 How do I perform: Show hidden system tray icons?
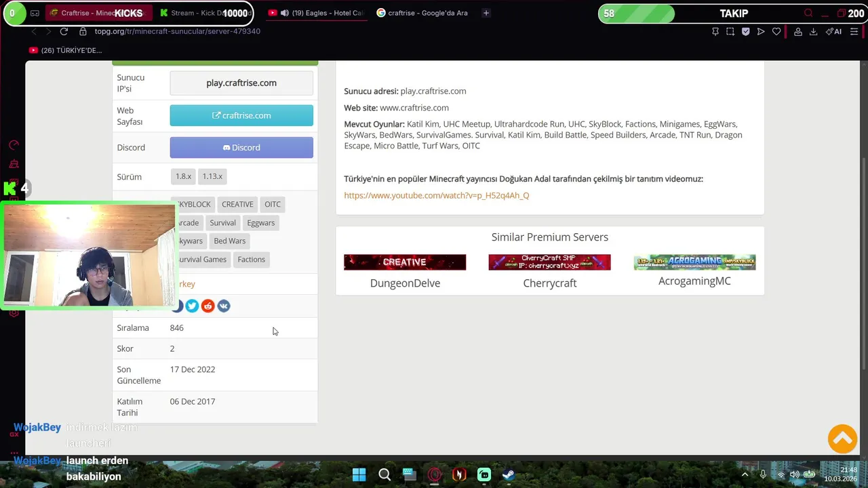tap(745, 474)
